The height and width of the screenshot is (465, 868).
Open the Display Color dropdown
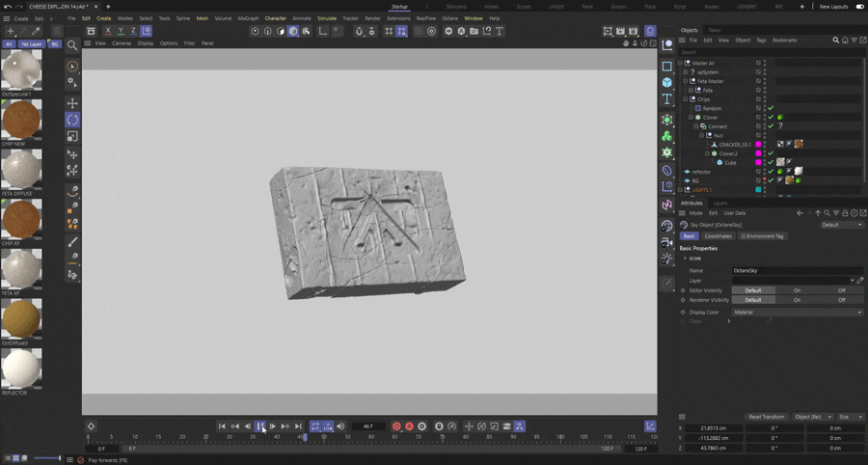(798, 313)
